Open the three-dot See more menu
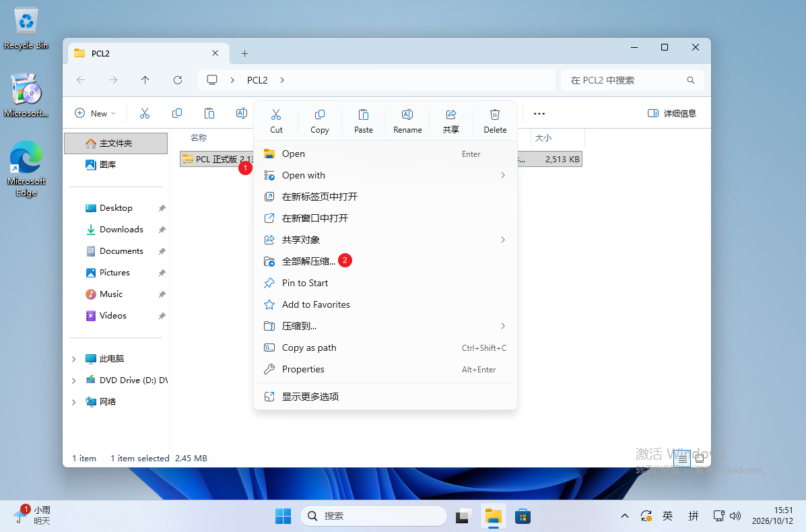 (x=539, y=114)
